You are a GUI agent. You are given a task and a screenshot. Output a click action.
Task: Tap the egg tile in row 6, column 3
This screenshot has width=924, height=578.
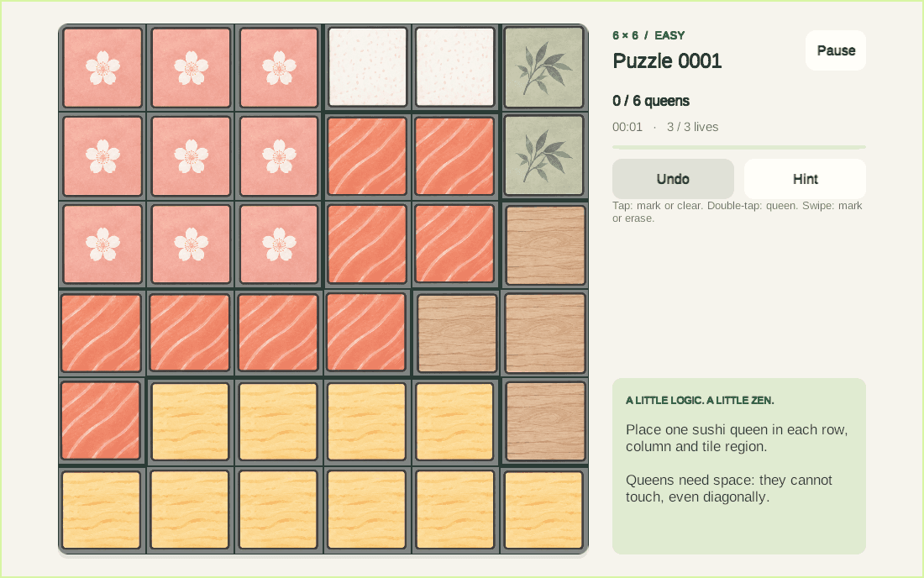(x=278, y=510)
